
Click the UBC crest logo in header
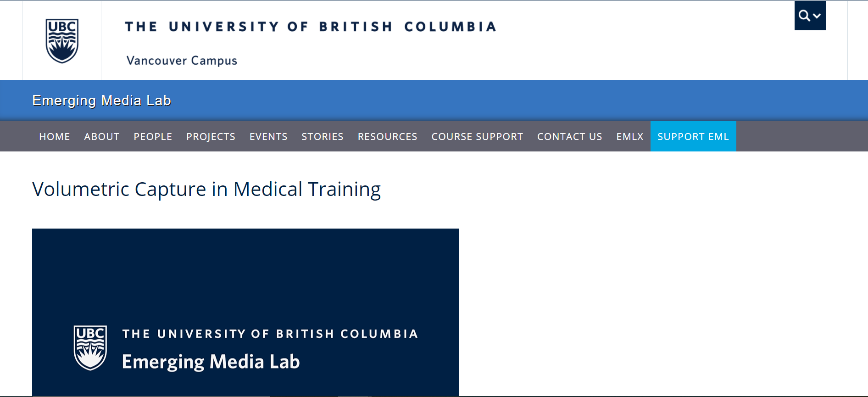pos(62,41)
